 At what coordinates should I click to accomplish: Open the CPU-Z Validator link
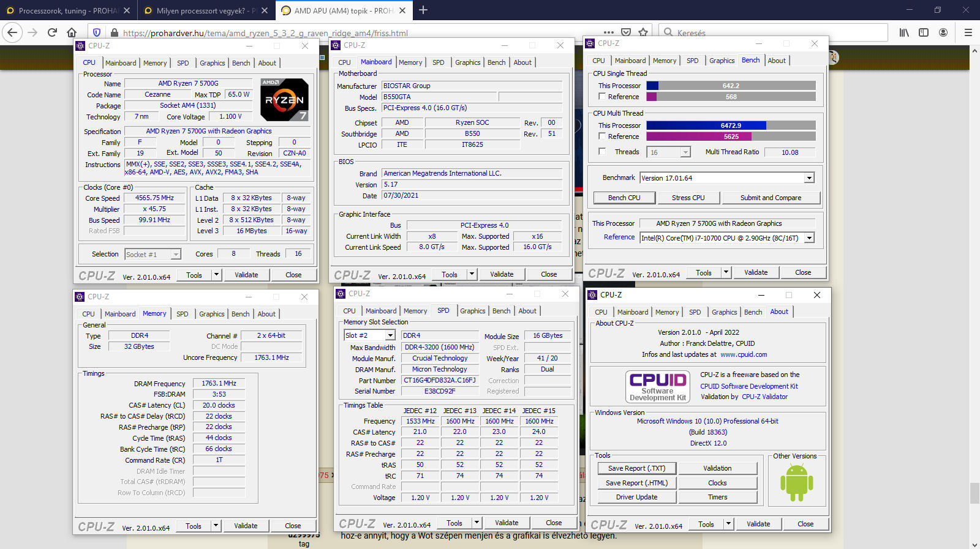point(764,397)
